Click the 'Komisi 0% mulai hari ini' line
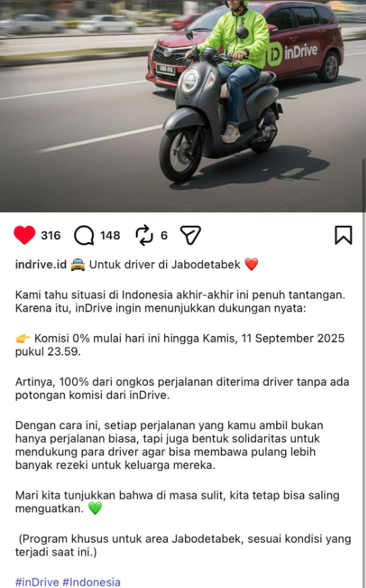The width and height of the screenshot is (366, 588). coord(180,345)
